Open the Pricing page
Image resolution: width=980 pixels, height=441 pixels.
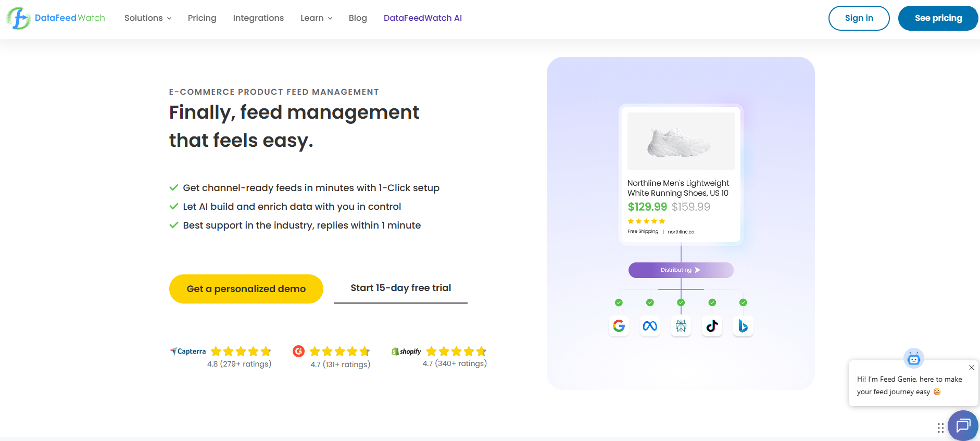202,18
